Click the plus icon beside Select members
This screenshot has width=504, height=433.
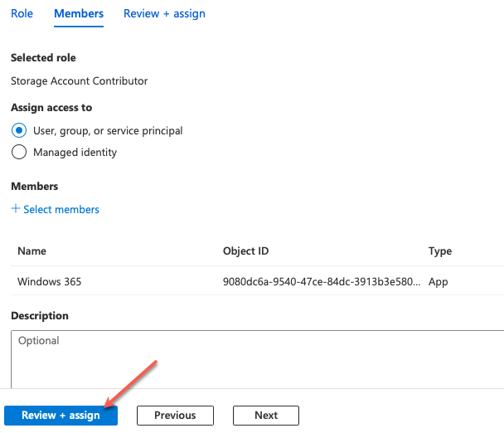[16, 208]
